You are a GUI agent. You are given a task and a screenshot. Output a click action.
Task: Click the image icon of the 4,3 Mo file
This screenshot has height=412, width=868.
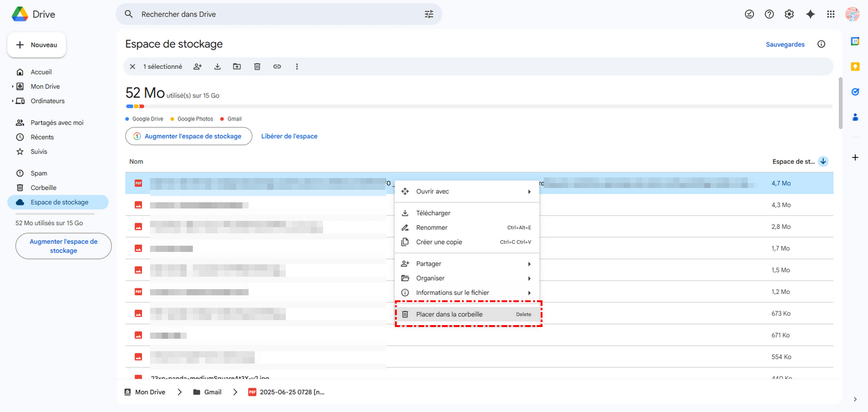tap(139, 205)
